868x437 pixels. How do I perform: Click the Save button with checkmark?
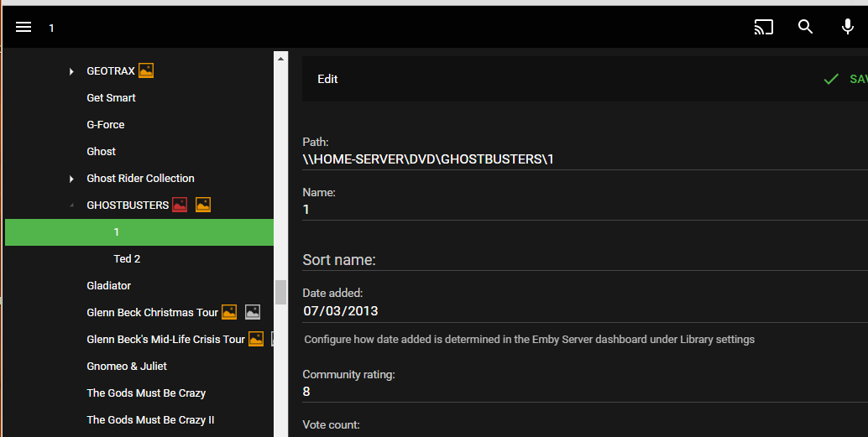click(845, 79)
